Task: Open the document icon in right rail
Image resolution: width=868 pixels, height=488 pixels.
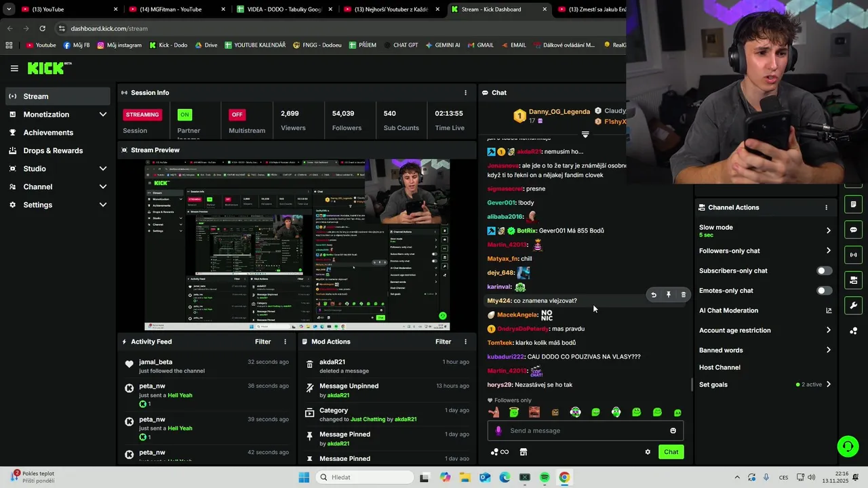Action: pyautogui.click(x=853, y=205)
